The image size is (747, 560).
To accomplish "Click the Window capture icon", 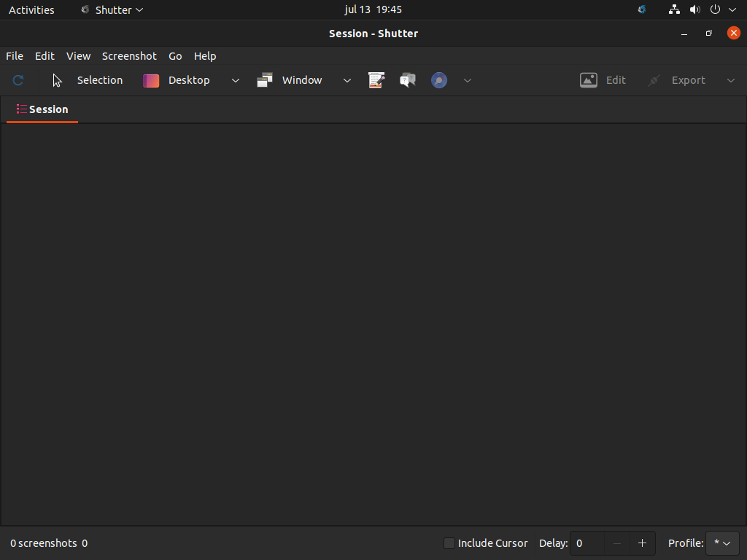I will click(x=265, y=80).
